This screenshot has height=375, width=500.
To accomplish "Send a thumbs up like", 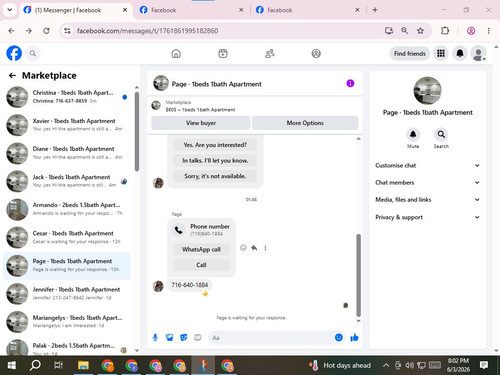I will (x=354, y=338).
